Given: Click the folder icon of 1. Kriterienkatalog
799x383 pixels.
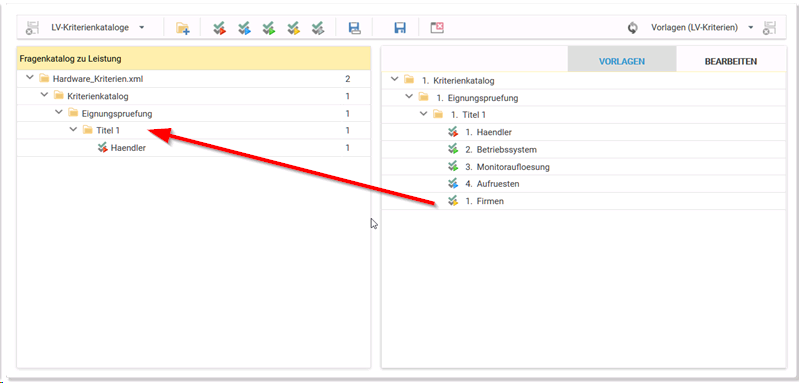Looking at the screenshot, I should [x=409, y=80].
